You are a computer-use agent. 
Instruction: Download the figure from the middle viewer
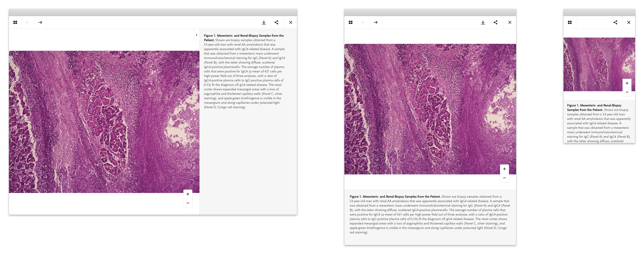tap(483, 22)
